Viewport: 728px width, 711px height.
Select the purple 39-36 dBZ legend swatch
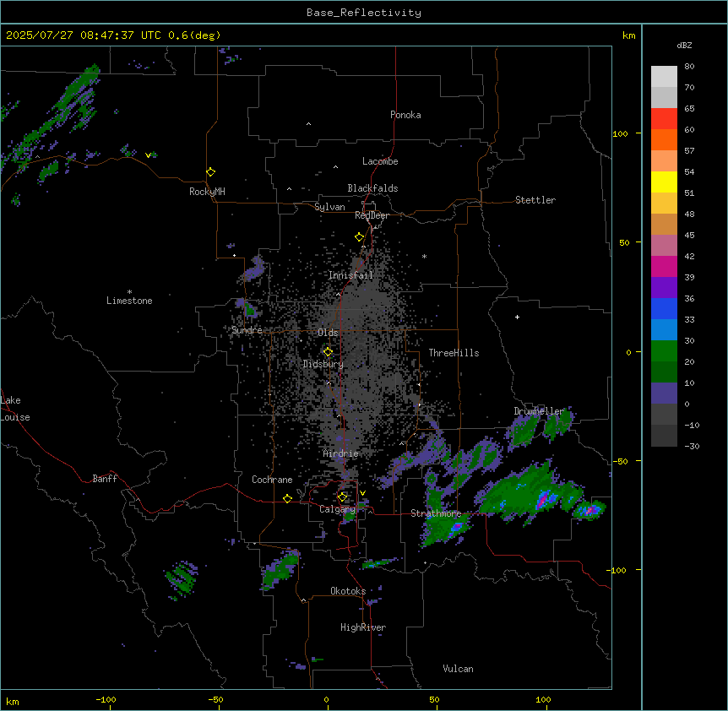[x=664, y=288]
